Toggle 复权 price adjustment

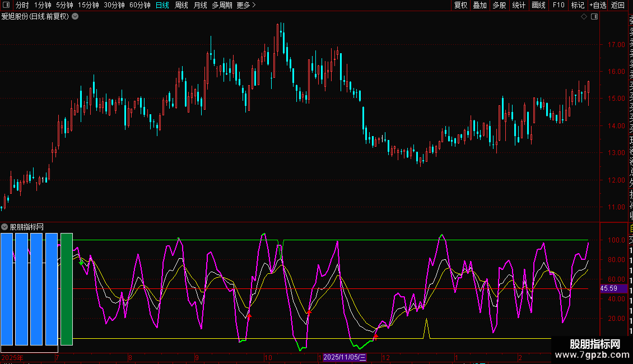point(460,5)
